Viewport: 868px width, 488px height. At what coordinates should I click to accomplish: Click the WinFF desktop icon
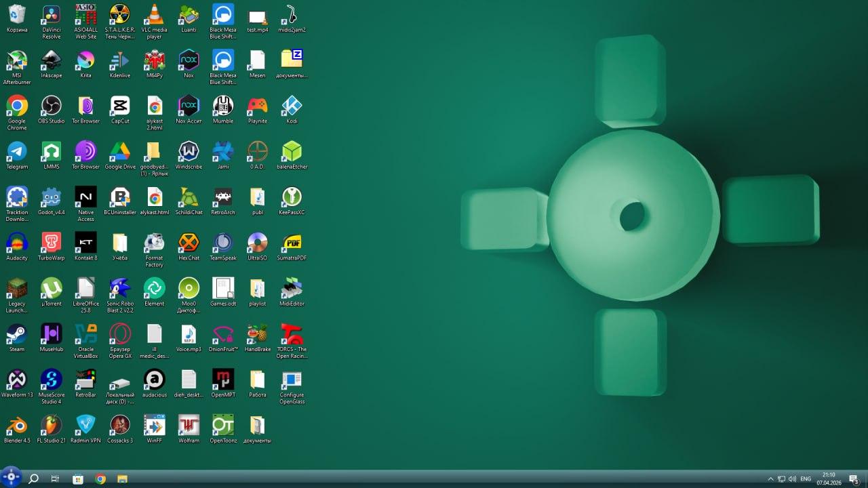coord(154,428)
